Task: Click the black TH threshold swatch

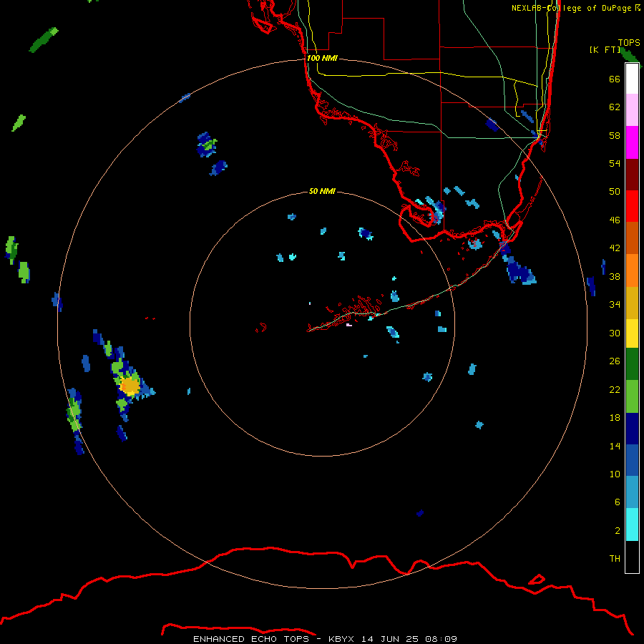Action: click(x=632, y=557)
